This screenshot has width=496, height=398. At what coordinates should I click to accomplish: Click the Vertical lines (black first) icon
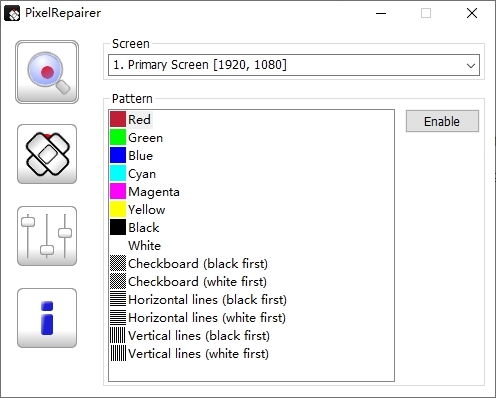tap(118, 335)
